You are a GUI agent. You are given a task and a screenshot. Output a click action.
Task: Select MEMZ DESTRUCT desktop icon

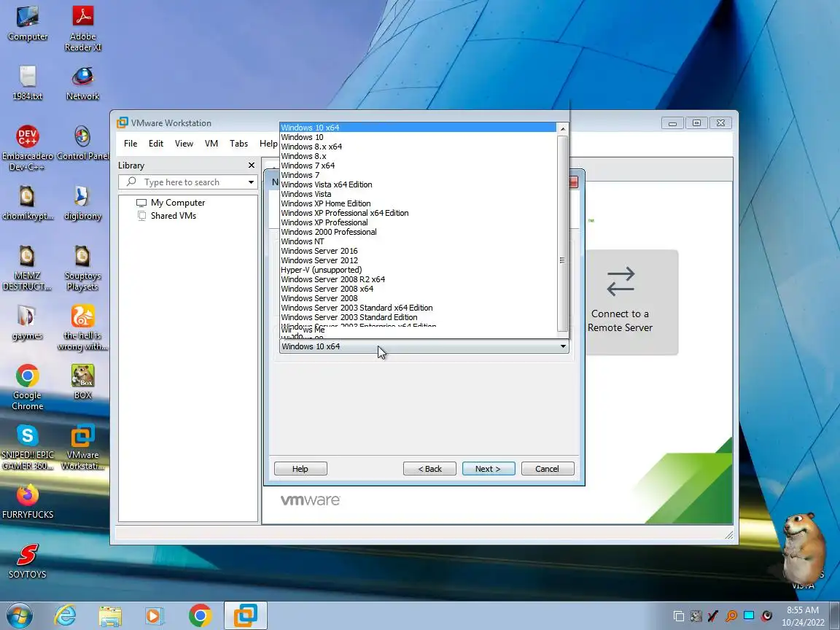click(27, 268)
